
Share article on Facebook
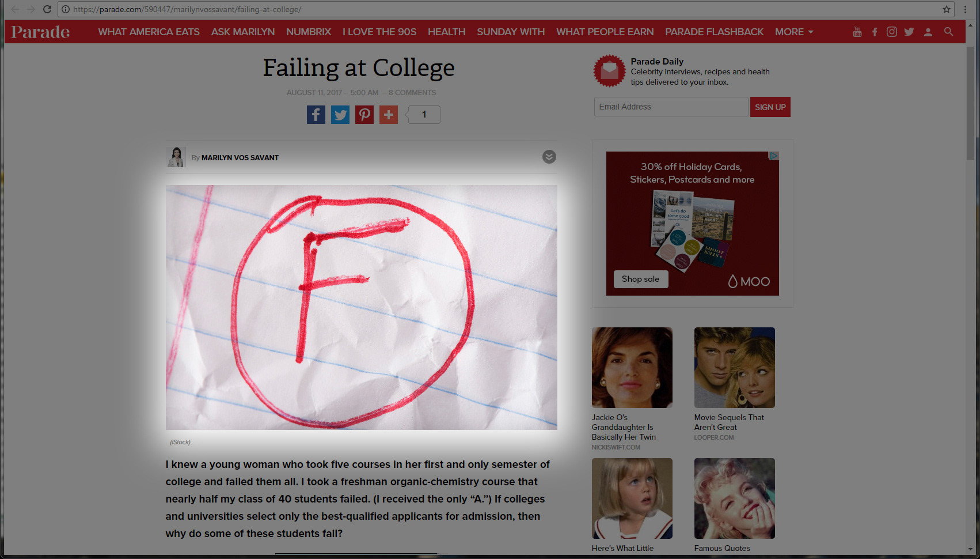pos(316,115)
